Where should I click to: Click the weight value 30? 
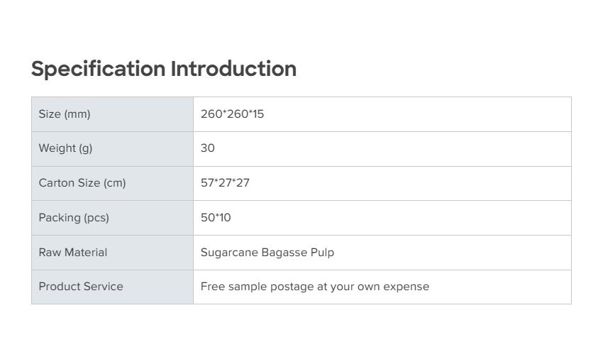coord(207,148)
